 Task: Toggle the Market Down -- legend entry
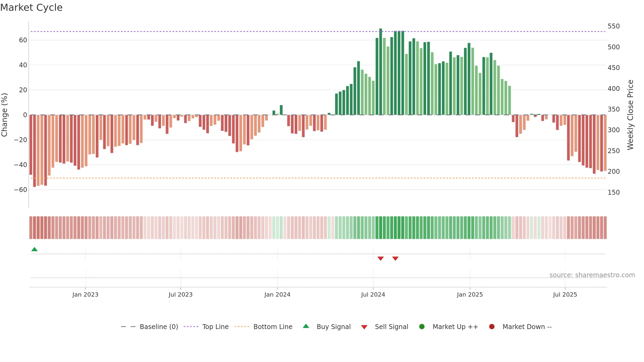tap(520, 327)
